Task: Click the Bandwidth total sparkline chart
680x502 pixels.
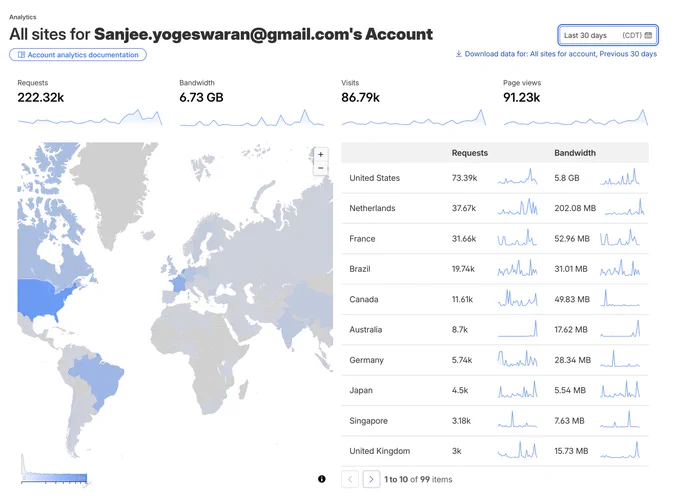Action: pos(252,117)
